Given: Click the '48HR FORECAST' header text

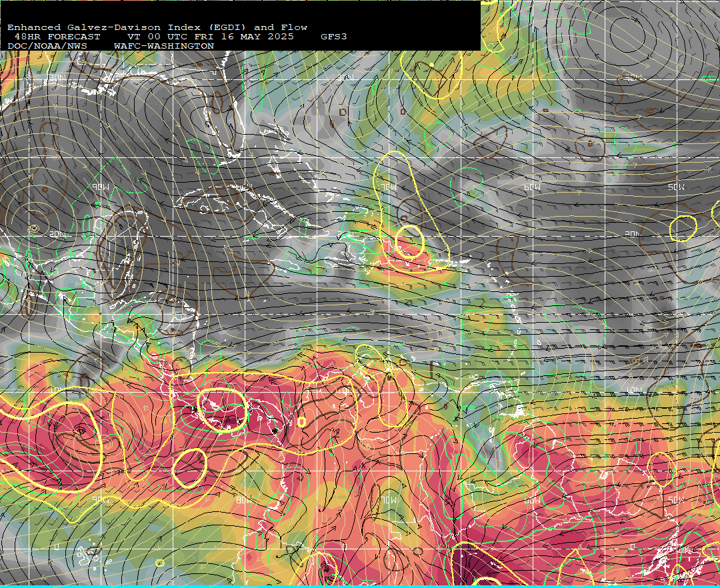Looking at the screenshot, I should (57, 37).
